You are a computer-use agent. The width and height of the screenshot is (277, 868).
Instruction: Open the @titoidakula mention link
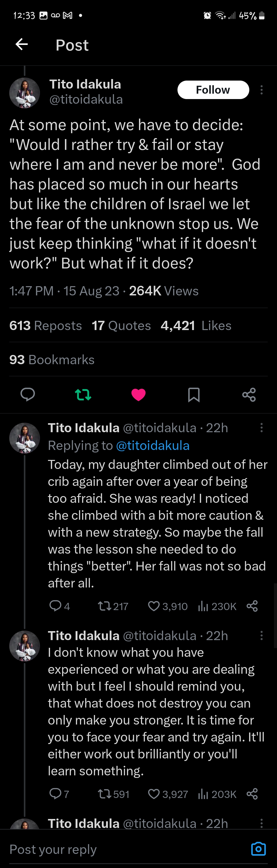[152, 446]
